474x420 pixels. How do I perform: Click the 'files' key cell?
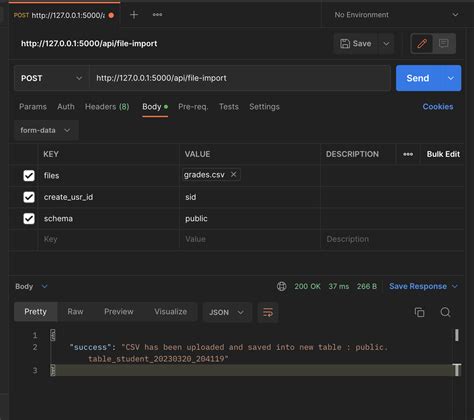(x=109, y=176)
